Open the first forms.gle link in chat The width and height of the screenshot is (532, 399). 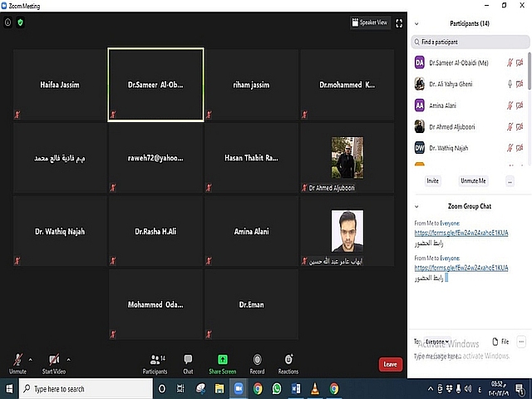(x=461, y=234)
